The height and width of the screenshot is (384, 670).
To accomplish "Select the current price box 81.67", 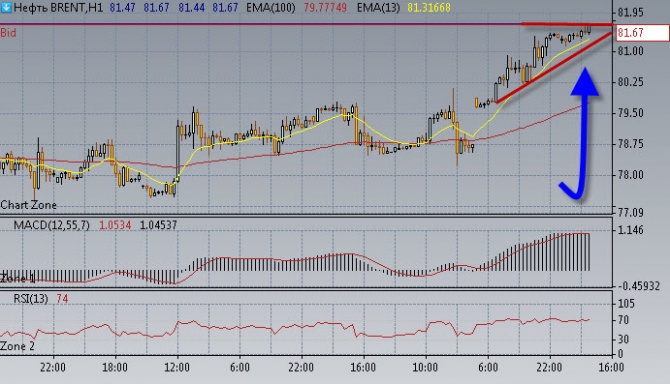I will coord(642,33).
